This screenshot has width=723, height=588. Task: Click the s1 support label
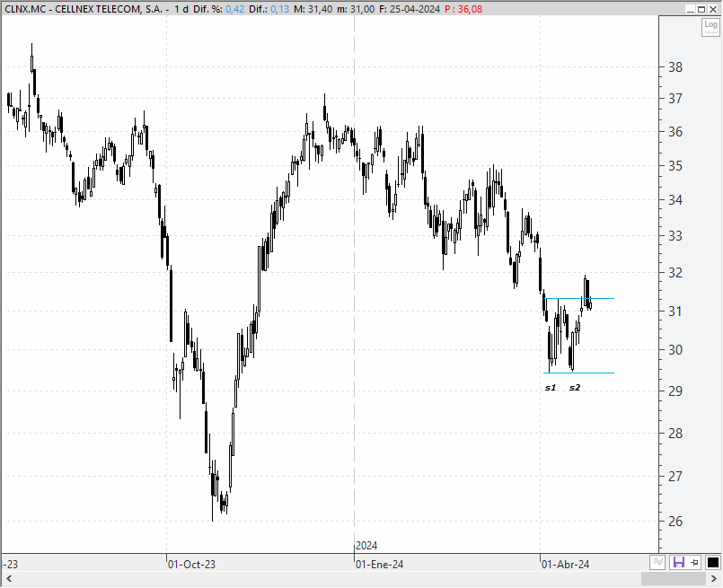pos(551,388)
